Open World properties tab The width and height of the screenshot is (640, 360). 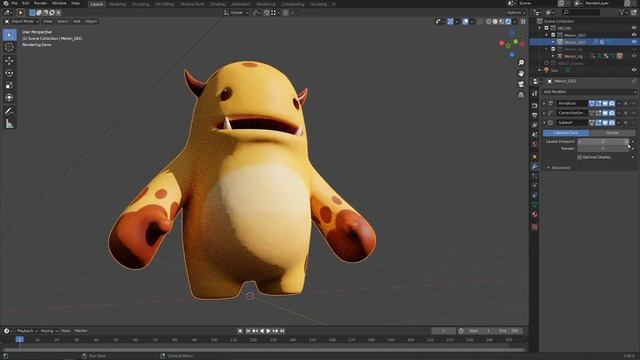pos(535,145)
